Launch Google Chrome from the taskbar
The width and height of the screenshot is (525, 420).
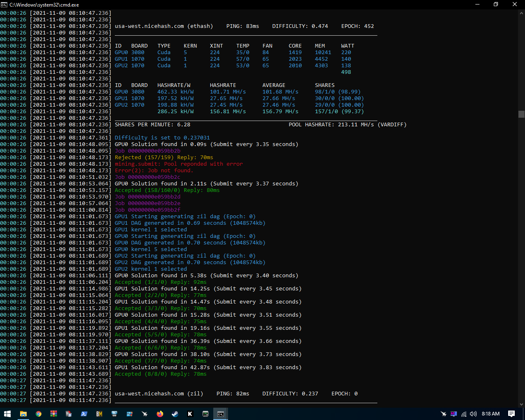[x=38, y=414]
